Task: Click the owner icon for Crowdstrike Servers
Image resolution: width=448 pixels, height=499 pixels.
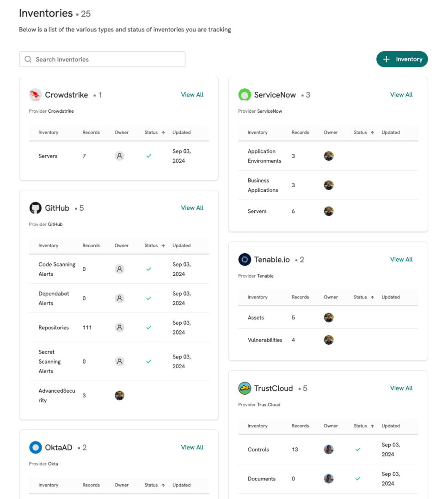Action: (119, 156)
